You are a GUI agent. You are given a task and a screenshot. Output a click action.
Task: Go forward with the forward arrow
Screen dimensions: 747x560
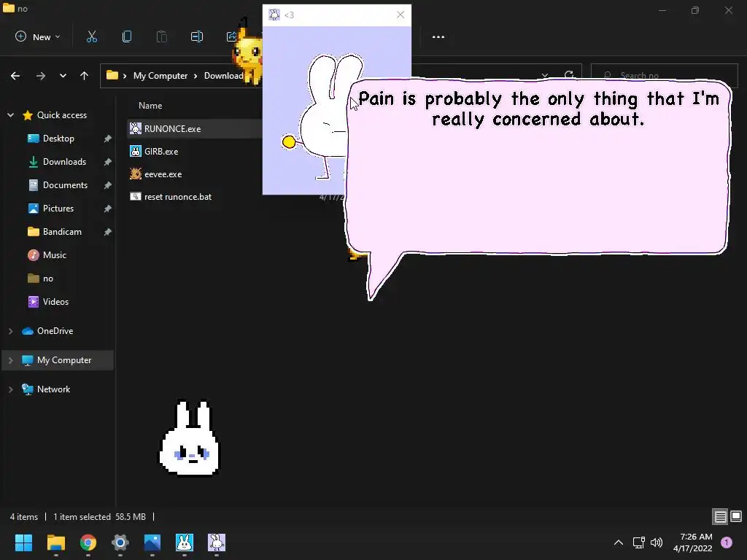(41, 76)
